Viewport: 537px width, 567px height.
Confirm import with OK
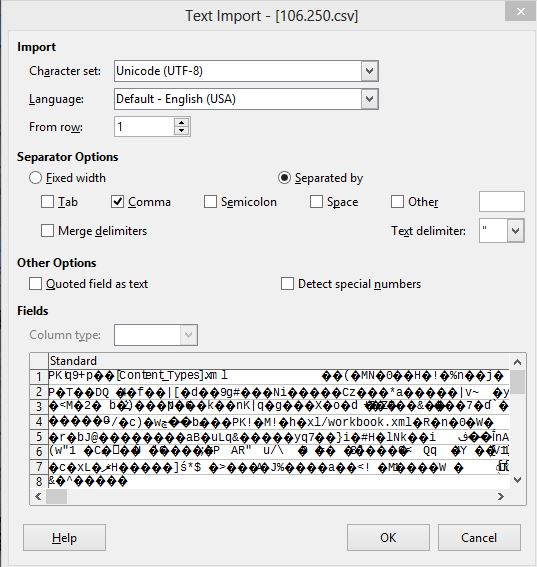pyautogui.click(x=388, y=538)
